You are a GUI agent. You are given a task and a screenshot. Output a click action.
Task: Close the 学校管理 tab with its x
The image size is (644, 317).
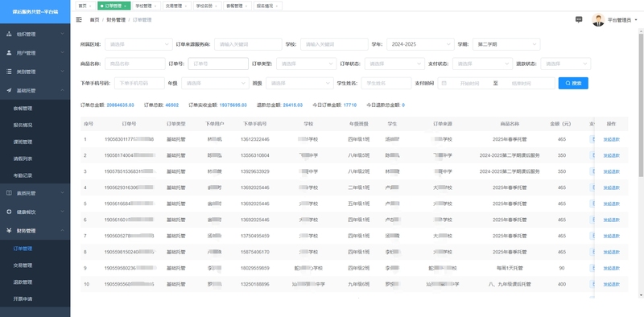(x=155, y=6)
